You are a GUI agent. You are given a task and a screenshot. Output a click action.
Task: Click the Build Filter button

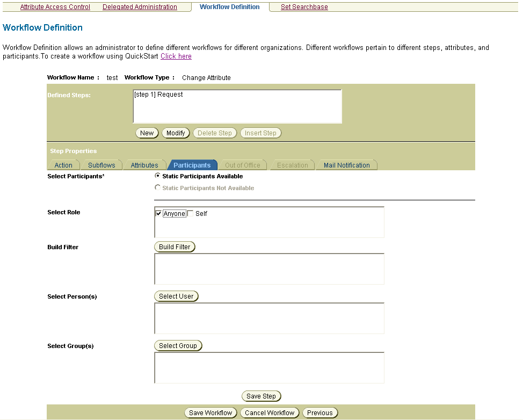point(175,247)
